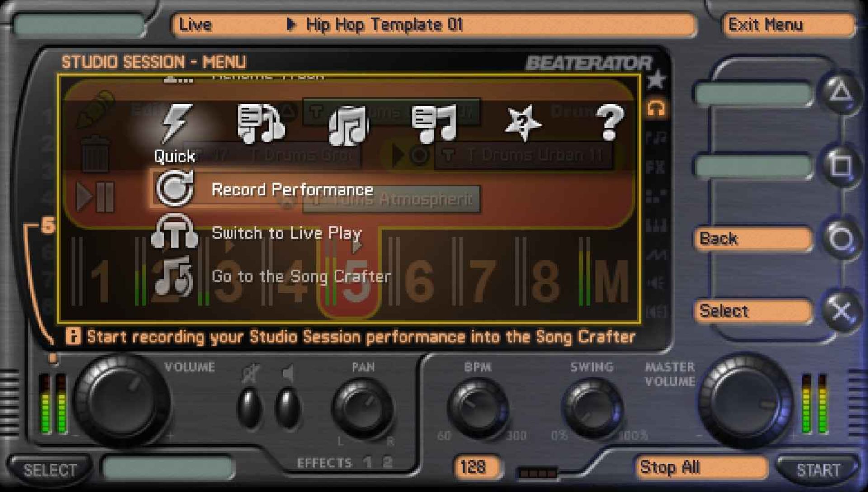The height and width of the screenshot is (492, 868).
Task: Toggle effects slot 1
Action: click(x=368, y=462)
